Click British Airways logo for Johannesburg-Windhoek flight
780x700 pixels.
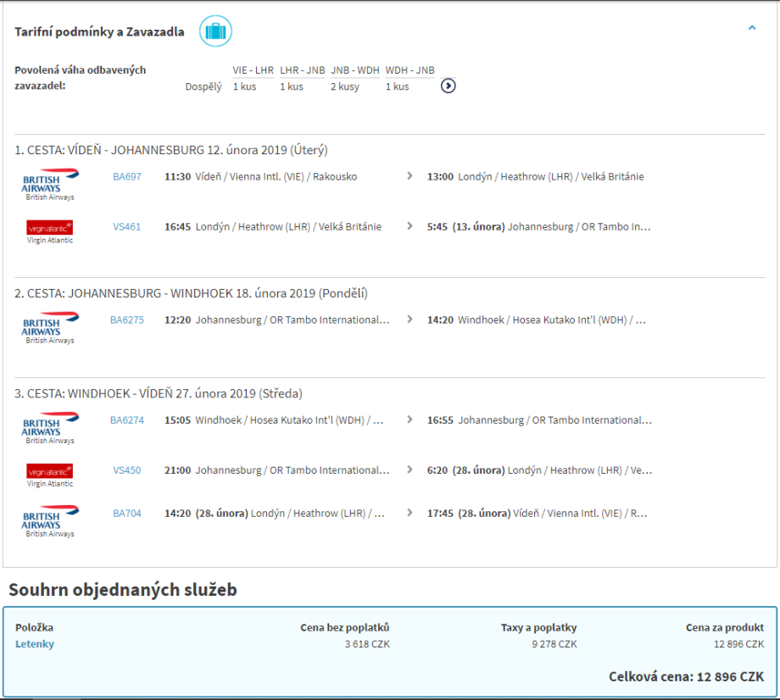[x=50, y=326]
